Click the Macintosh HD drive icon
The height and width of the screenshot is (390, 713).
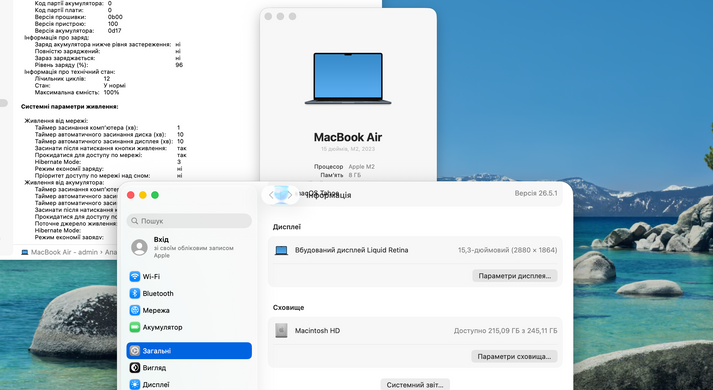(281, 330)
